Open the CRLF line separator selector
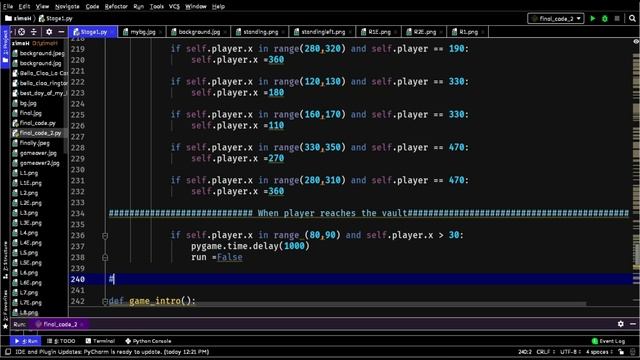640x360 pixels. tap(545, 352)
